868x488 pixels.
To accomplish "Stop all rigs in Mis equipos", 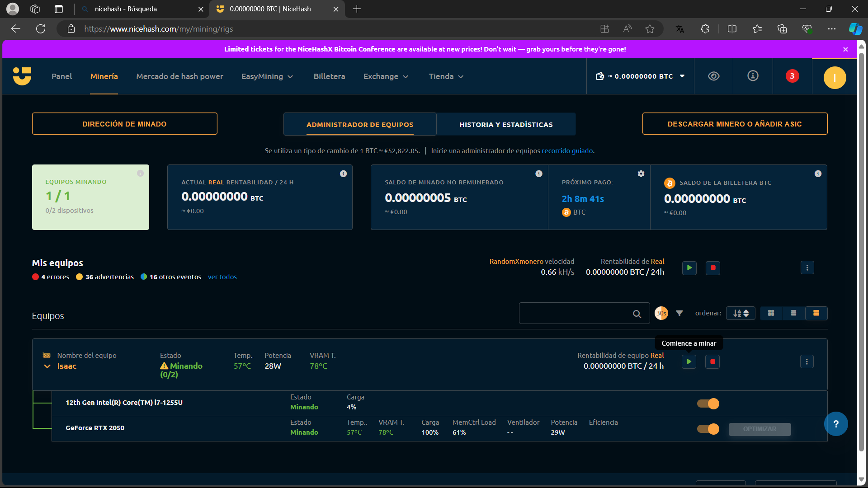I will (x=713, y=268).
